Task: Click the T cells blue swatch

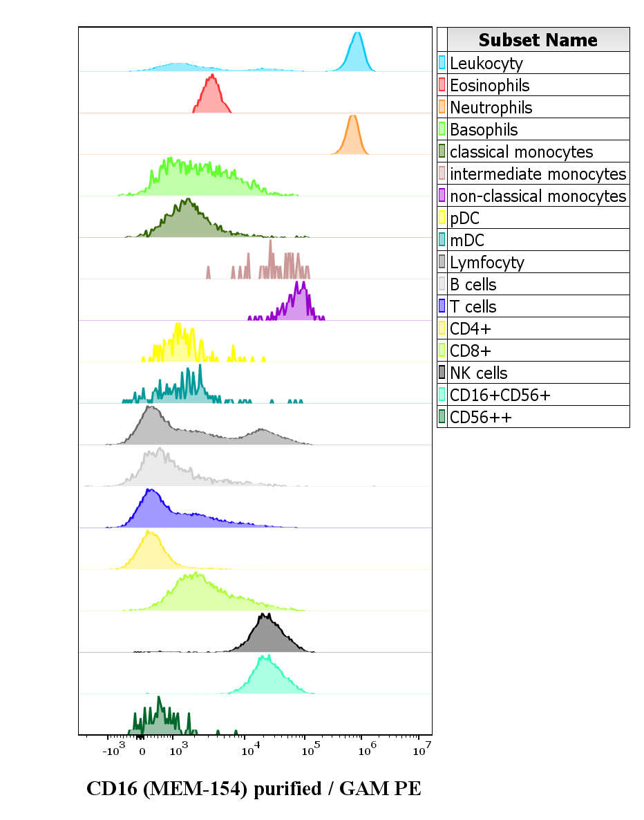Action: click(442, 306)
